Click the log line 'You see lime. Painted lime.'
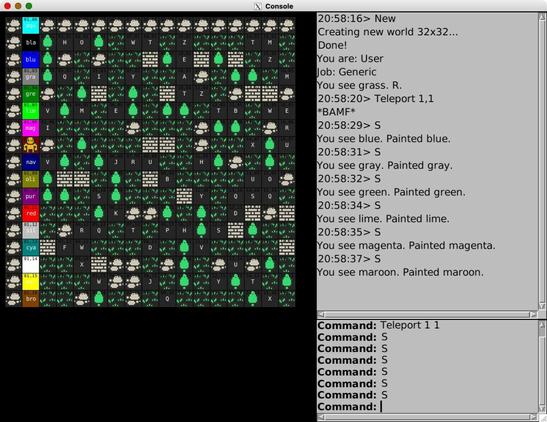This screenshot has width=547, height=422. click(383, 219)
